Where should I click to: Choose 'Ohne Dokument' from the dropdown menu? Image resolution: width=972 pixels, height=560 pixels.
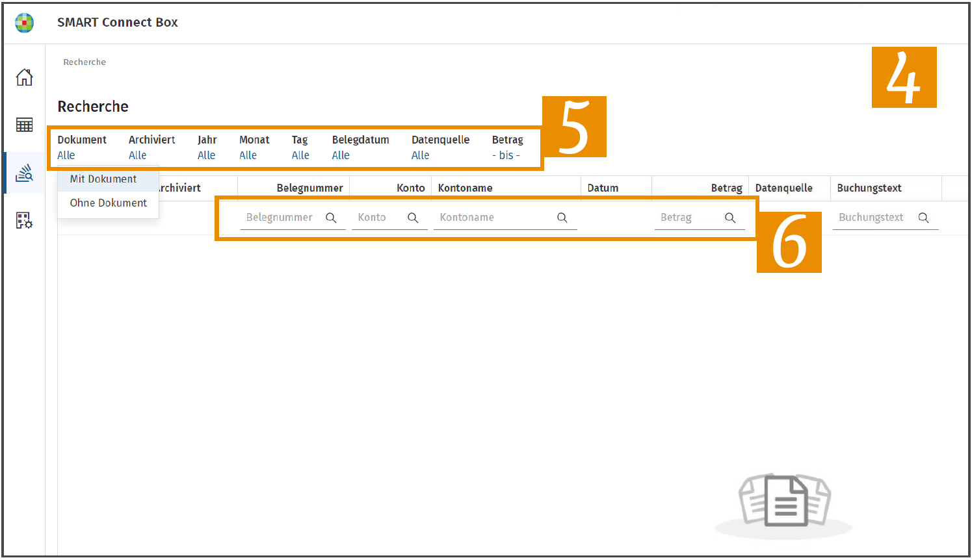click(108, 203)
